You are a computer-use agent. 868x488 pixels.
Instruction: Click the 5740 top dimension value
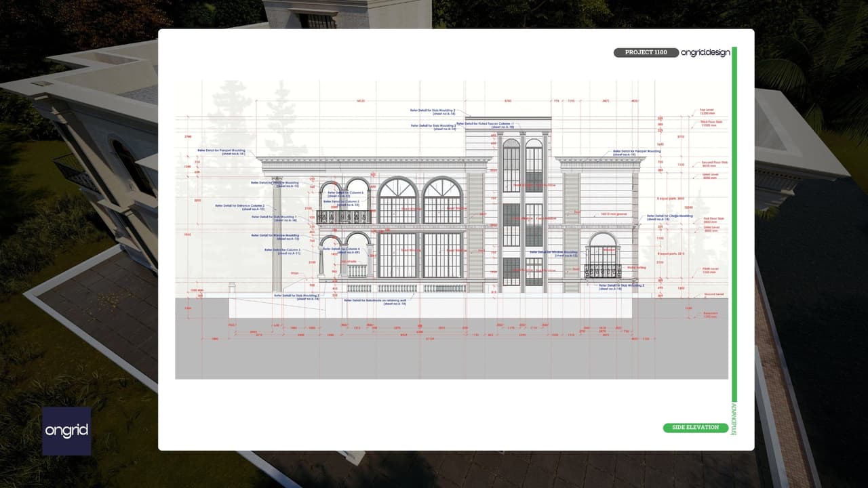coord(507,101)
